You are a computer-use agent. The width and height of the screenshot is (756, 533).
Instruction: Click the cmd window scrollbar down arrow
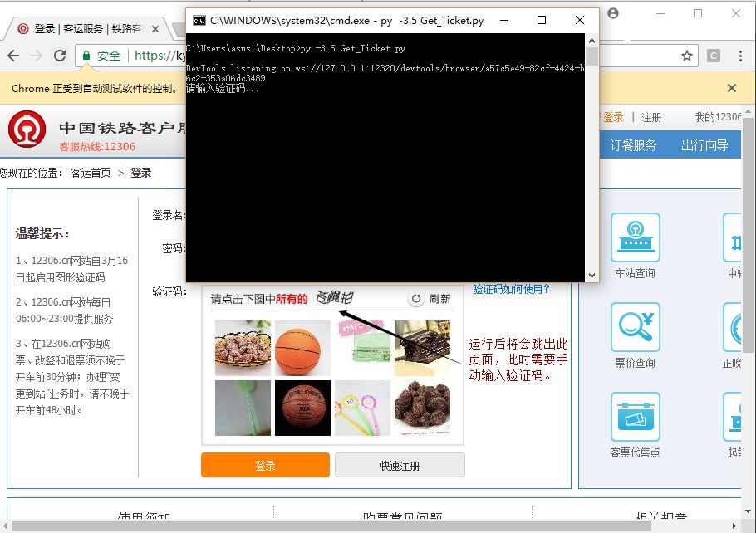click(x=592, y=275)
